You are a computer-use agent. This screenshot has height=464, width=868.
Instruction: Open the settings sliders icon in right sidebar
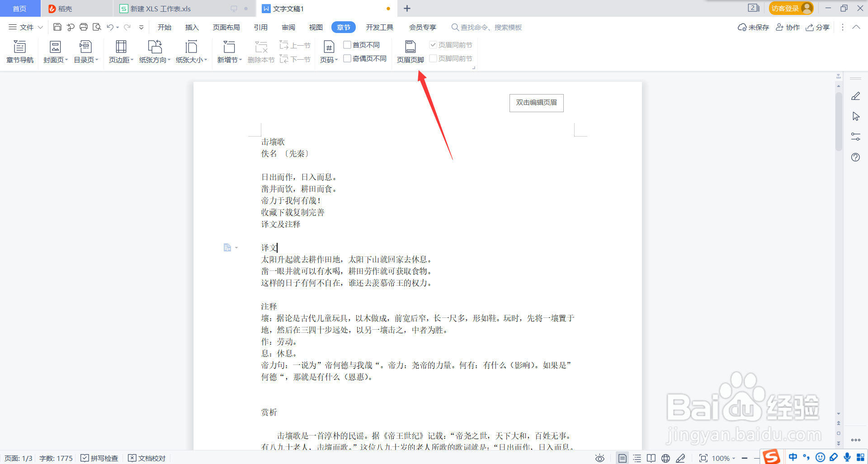click(856, 137)
